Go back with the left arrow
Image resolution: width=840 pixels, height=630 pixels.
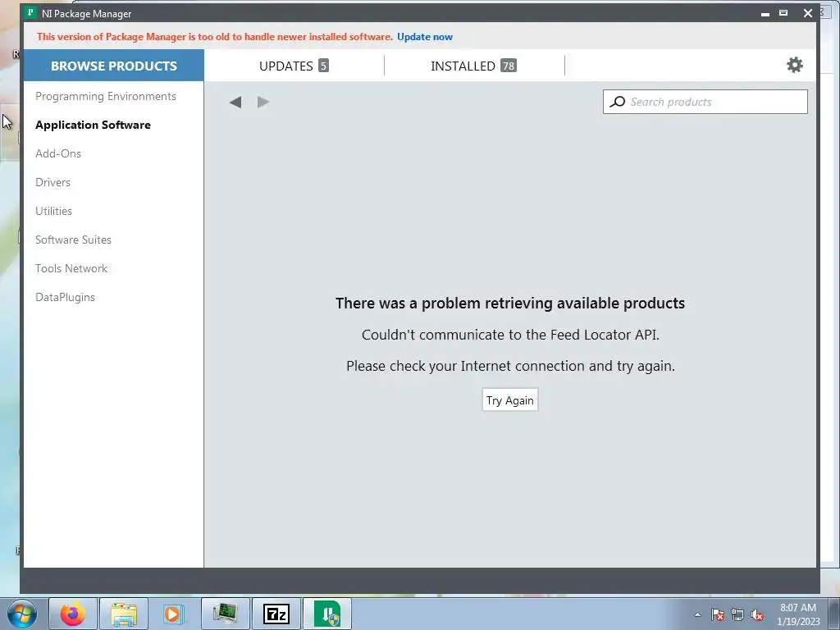click(x=235, y=102)
